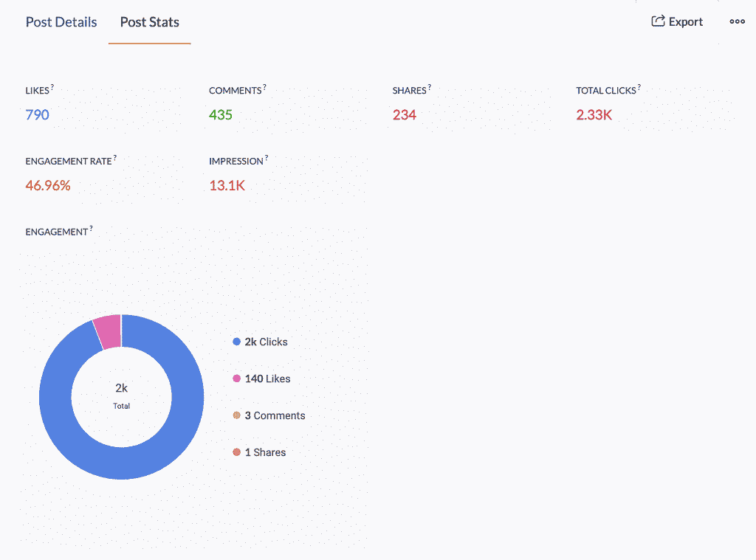Toggle the 3 Comments legend entry
This screenshot has width=756, height=560.
[x=269, y=415]
